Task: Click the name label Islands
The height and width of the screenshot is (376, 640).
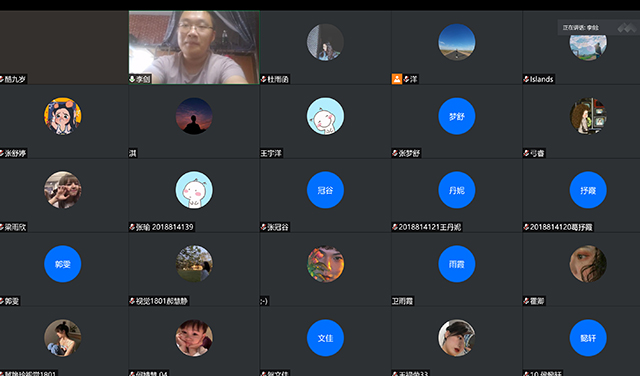Action: click(542, 79)
